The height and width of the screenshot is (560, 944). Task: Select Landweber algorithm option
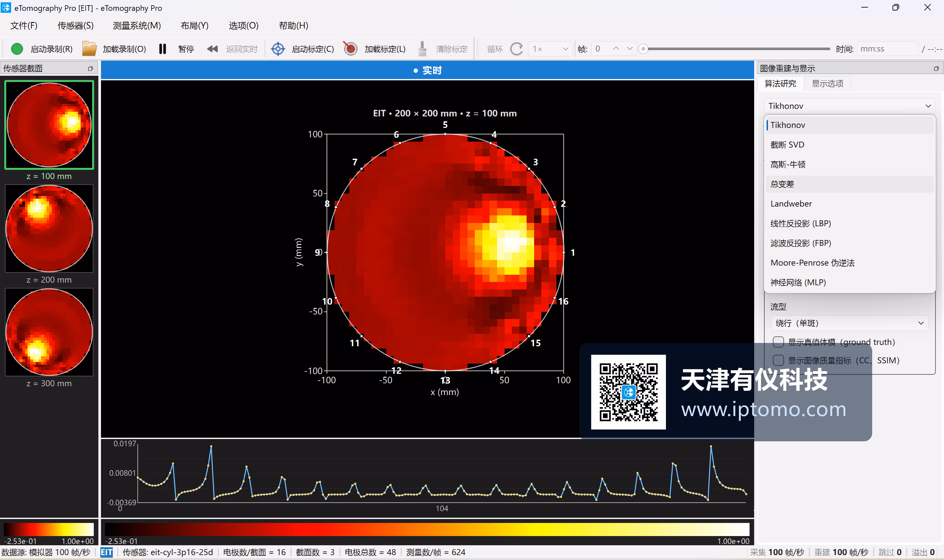tap(850, 204)
